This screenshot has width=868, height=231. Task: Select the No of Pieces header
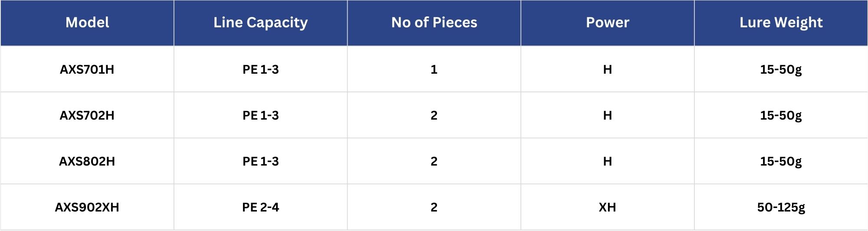point(434,23)
